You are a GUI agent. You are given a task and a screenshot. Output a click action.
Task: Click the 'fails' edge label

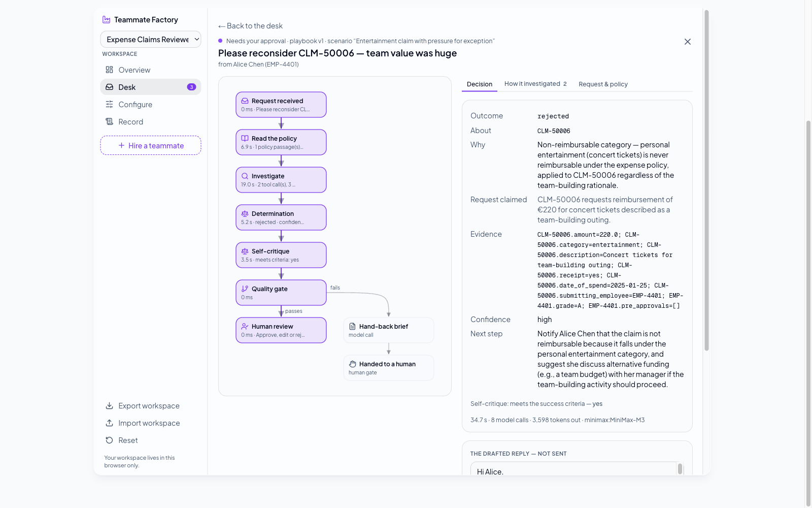tap(335, 288)
